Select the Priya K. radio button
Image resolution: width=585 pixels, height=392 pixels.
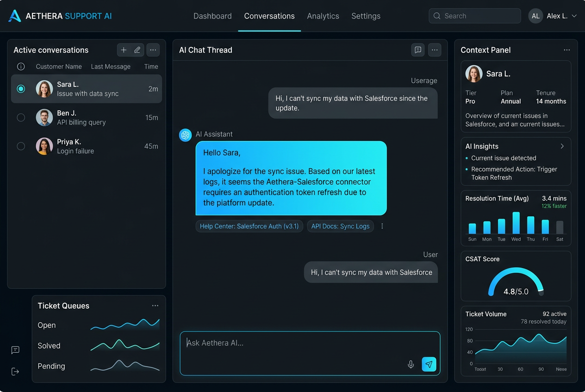21,146
